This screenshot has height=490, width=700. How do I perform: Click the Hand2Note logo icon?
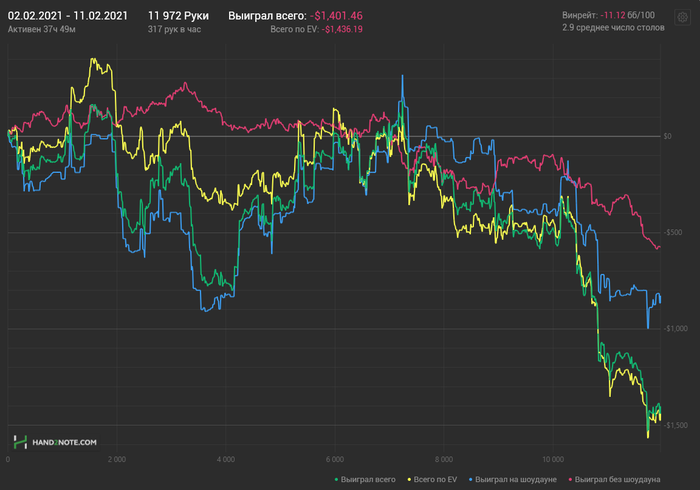(20, 441)
